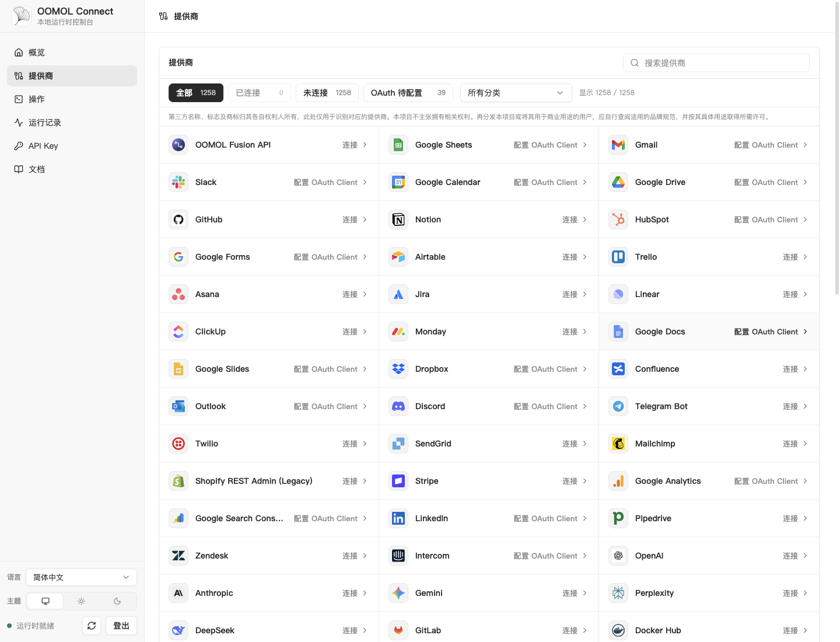Expand the Perplexity row chevron
The width and height of the screenshot is (840, 642).
pos(806,593)
